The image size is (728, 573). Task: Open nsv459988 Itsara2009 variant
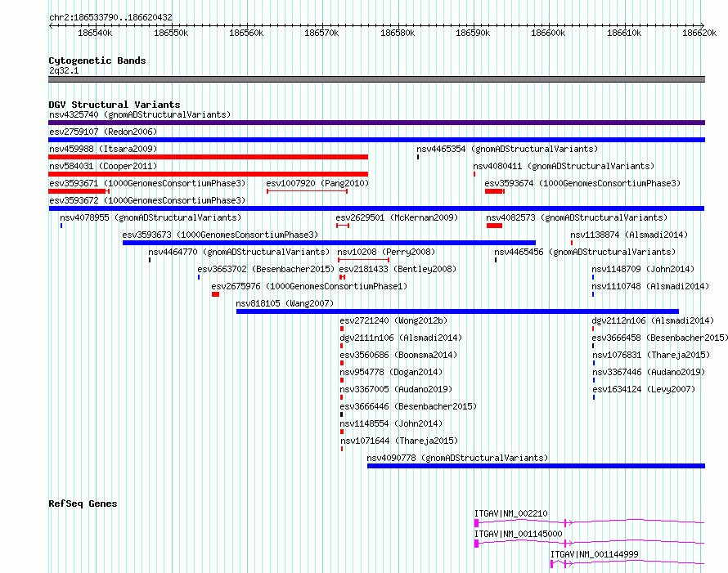(103, 149)
